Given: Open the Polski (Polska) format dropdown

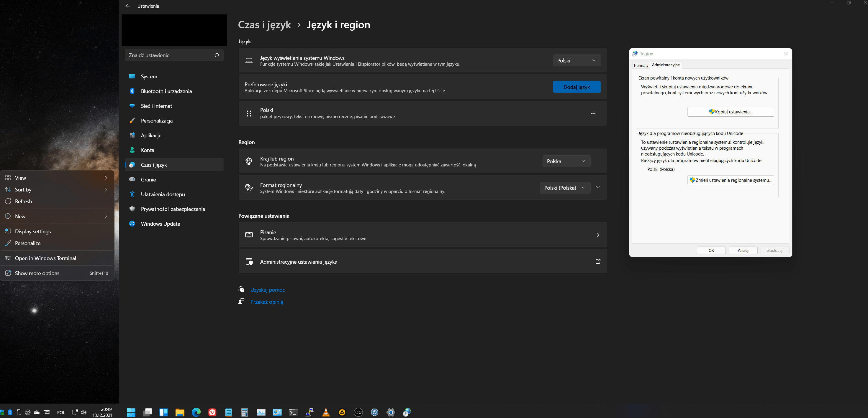Looking at the screenshot, I should (565, 188).
